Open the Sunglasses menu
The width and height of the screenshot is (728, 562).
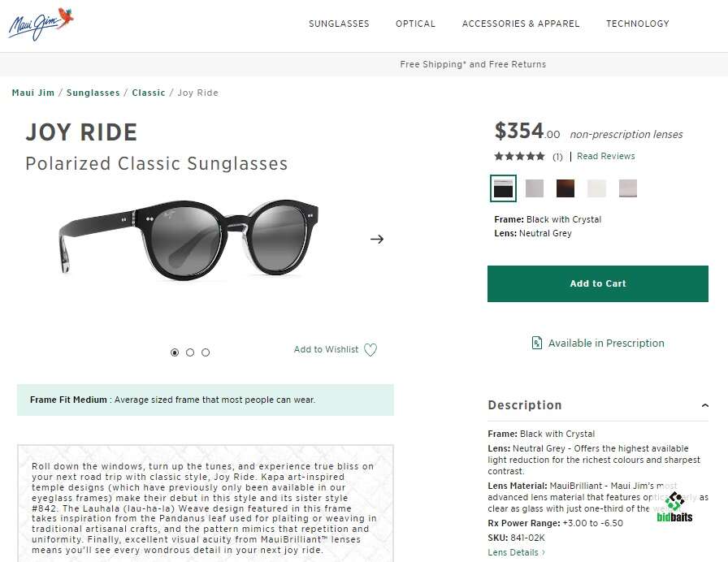[x=339, y=24]
